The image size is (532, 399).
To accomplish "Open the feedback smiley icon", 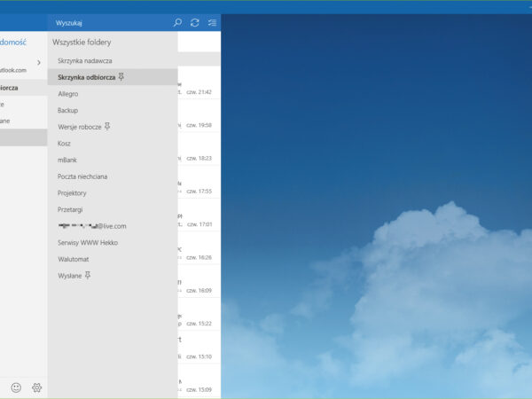I will [x=16, y=387].
